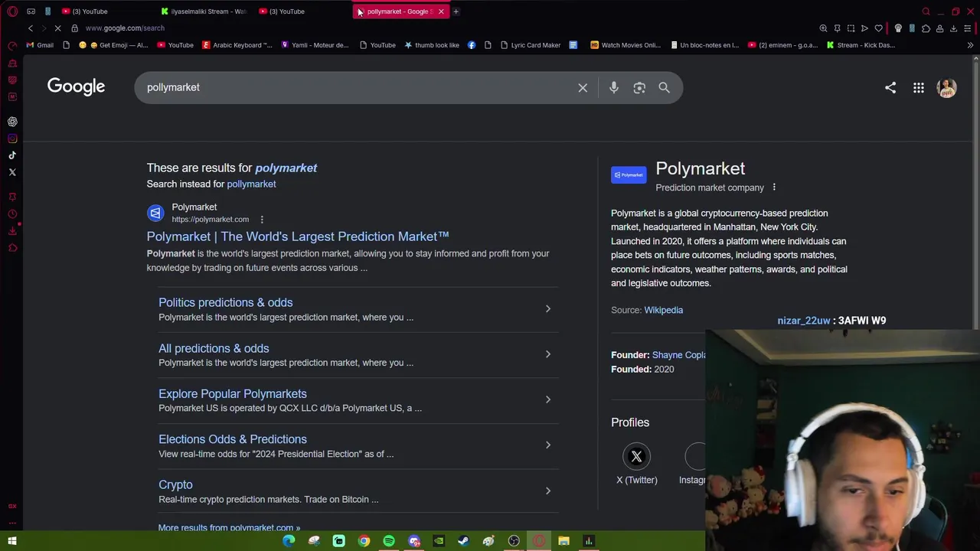The width and height of the screenshot is (980, 551).
Task: Open File Explorer from the taskbar
Action: click(x=563, y=541)
